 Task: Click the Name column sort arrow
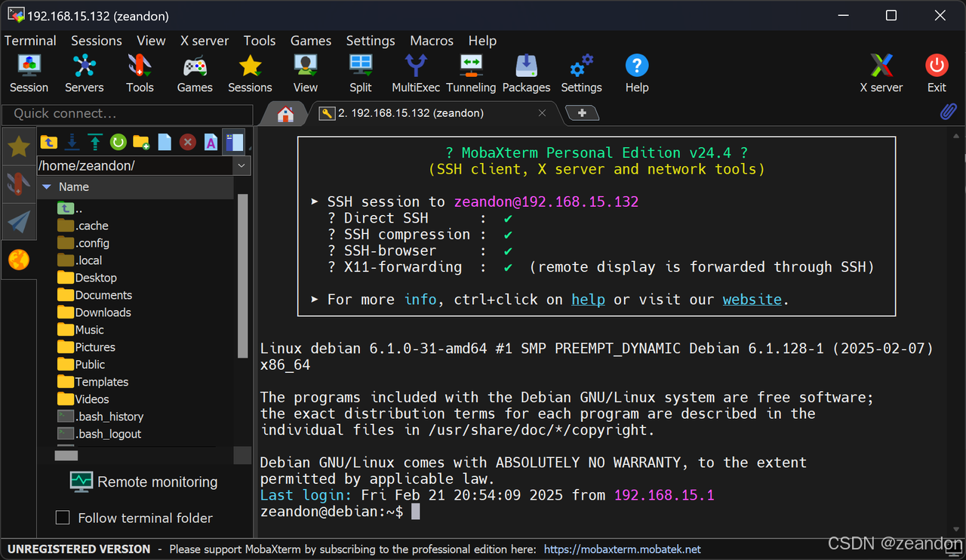[47, 186]
